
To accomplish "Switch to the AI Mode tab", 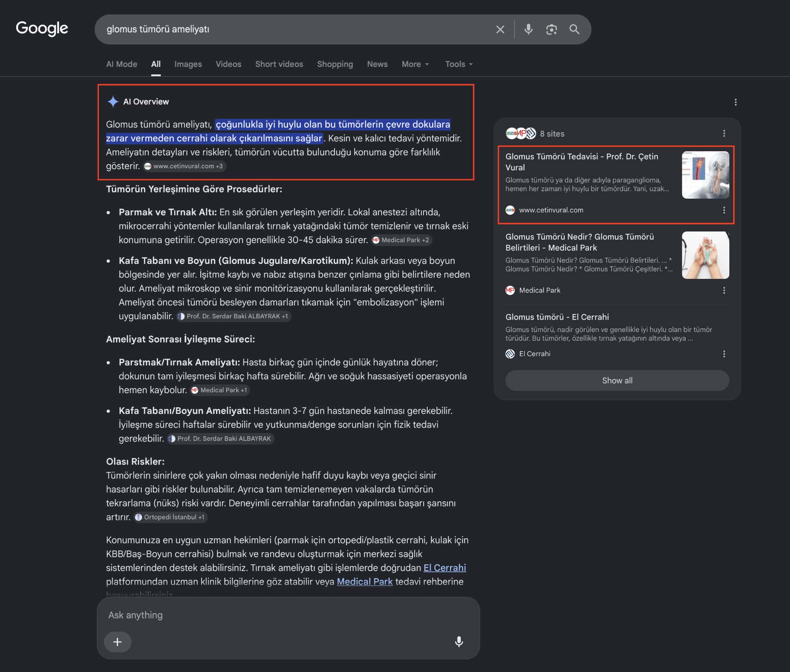I will click(x=121, y=64).
